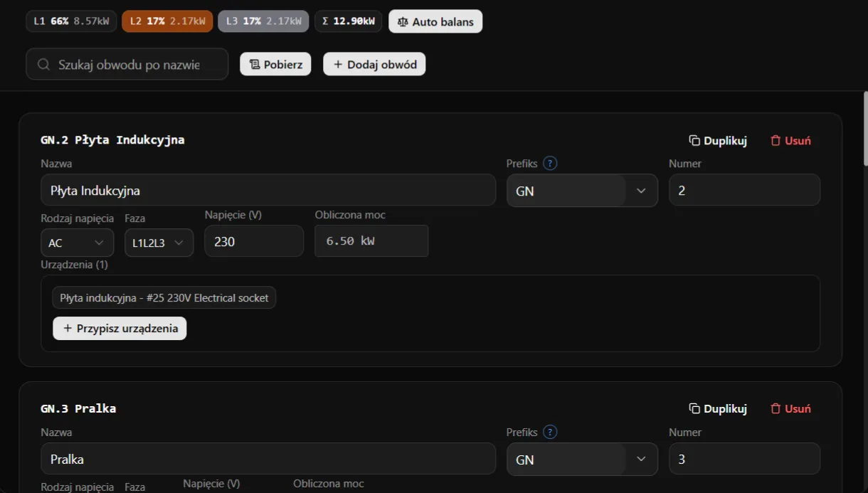Image resolution: width=868 pixels, height=493 pixels.
Task: Select the L1 66% phase badge
Action: 71,21
